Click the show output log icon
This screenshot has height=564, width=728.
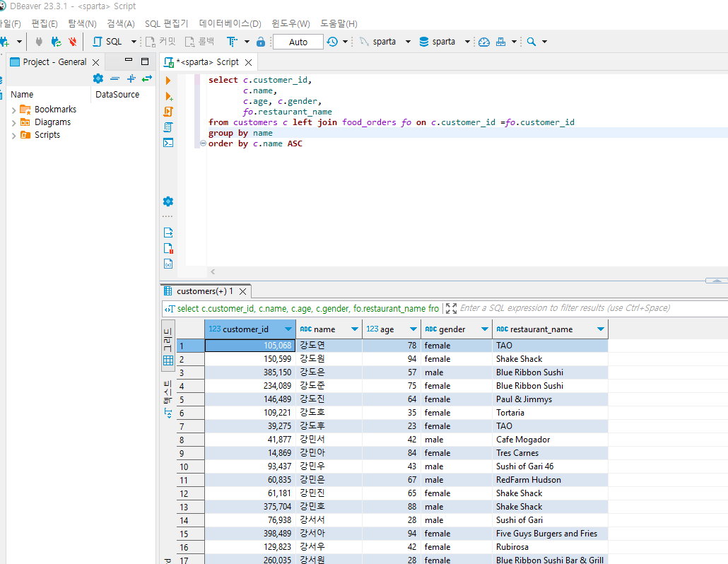click(168, 233)
